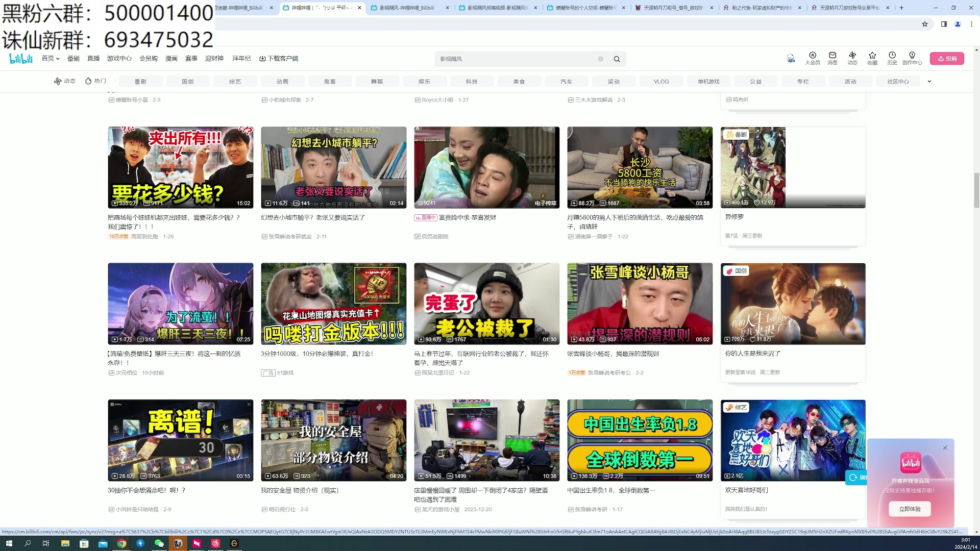Close the offline cache promo popup

945,448
